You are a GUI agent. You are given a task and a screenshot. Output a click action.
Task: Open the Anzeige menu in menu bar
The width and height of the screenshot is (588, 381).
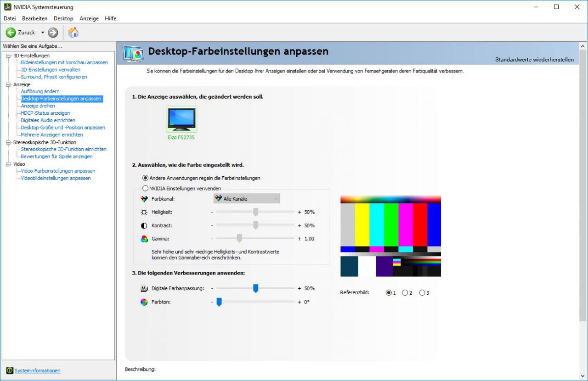click(89, 18)
